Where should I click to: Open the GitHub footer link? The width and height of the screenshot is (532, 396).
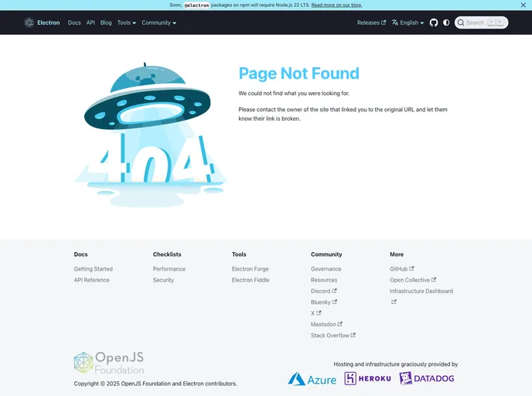[x=402, y=268]
